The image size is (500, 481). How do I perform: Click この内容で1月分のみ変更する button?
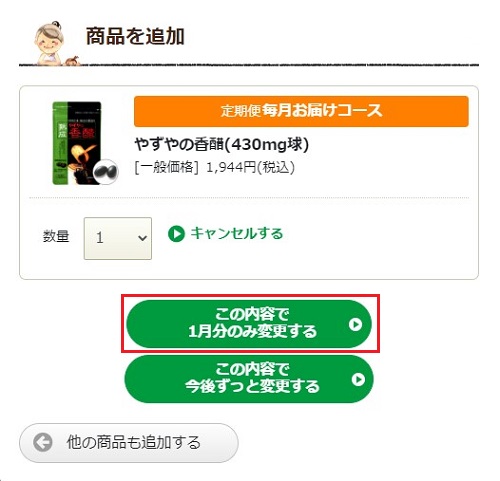tap(249, 324)
